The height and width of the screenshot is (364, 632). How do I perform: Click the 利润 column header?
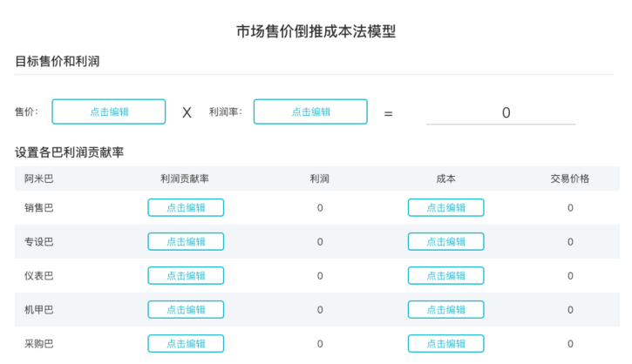[x=320, y=179]
